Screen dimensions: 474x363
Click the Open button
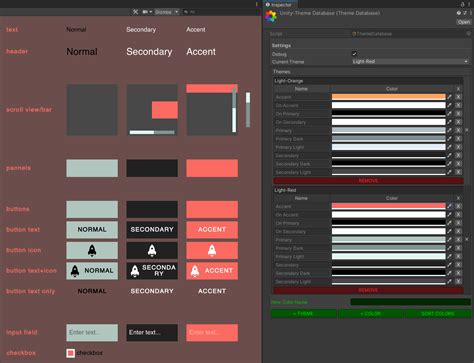pyautogui.click(x=464, y=22)
